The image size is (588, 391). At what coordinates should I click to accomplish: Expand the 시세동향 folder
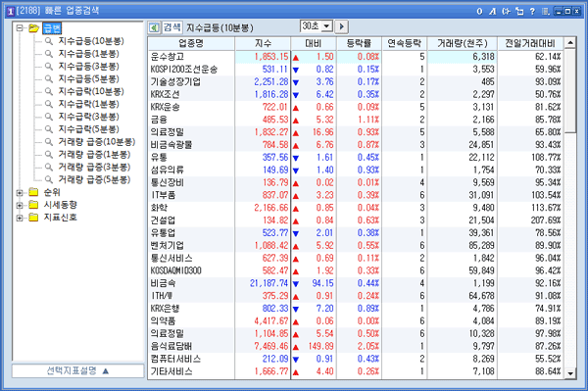tap(20, 205)
